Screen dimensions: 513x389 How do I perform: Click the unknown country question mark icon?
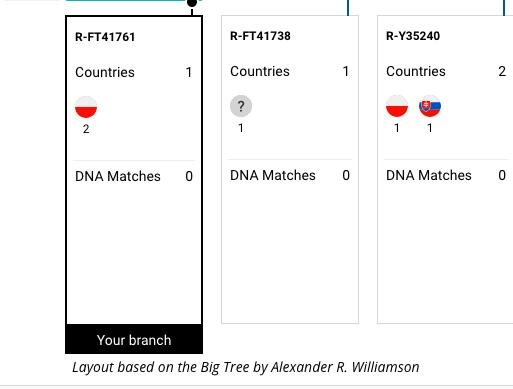(241, 106)
